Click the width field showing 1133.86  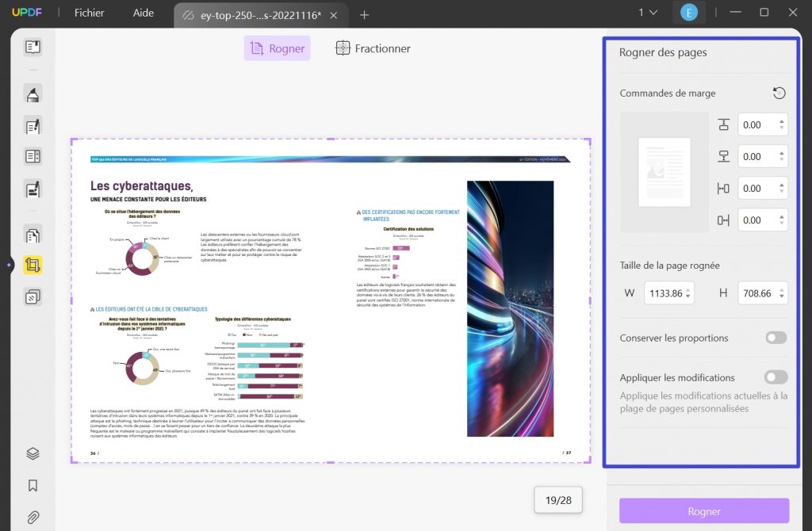click(668, 293)
